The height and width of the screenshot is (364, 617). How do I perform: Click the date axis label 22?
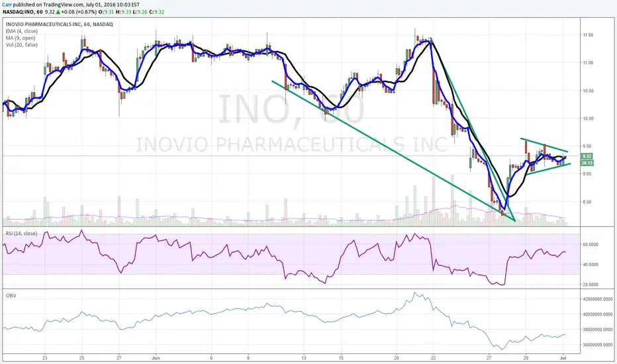[x=433, y=358]
